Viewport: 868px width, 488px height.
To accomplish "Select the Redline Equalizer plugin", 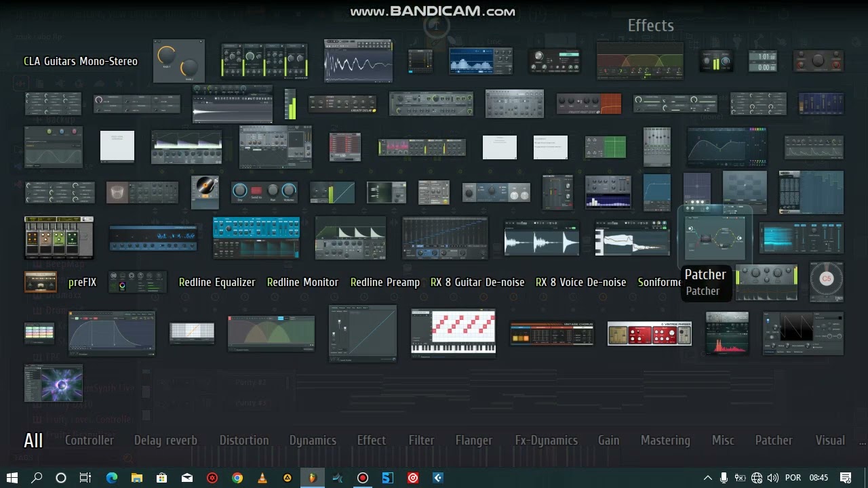I will [x=217, y=282].
